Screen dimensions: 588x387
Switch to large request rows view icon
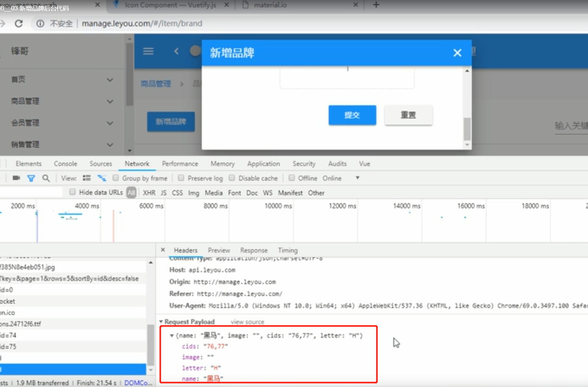tap(87, 178)
